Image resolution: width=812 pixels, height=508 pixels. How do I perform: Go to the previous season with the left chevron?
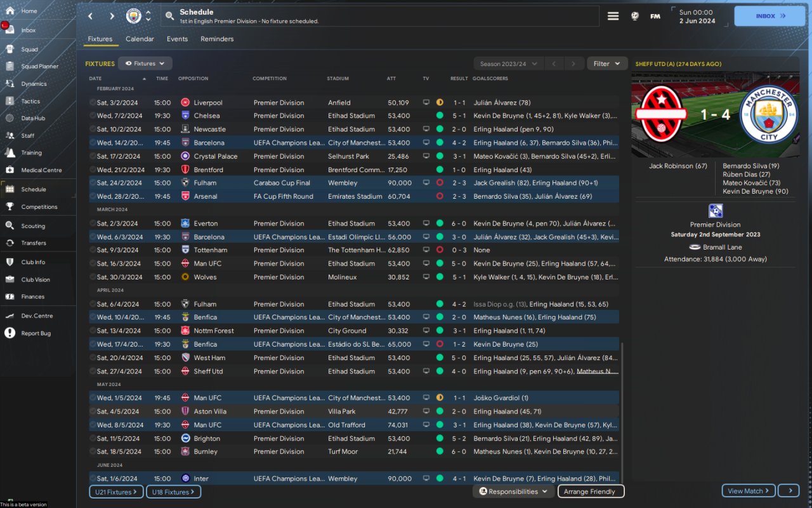554,63
